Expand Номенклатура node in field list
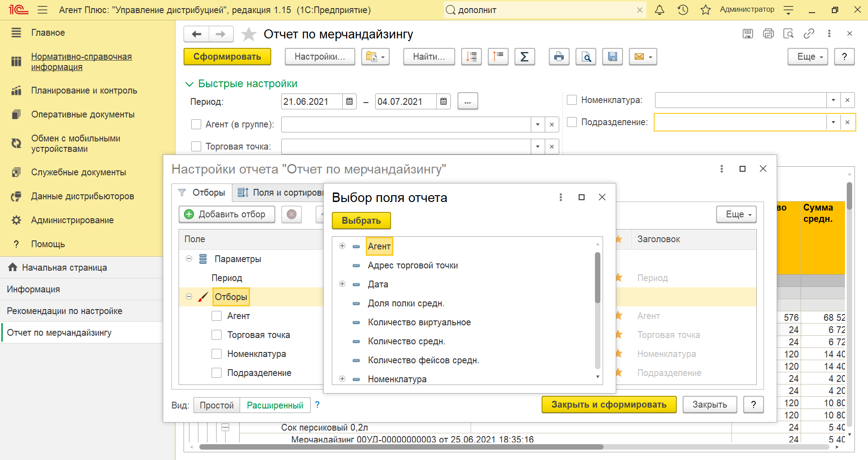 coord(342,379)
